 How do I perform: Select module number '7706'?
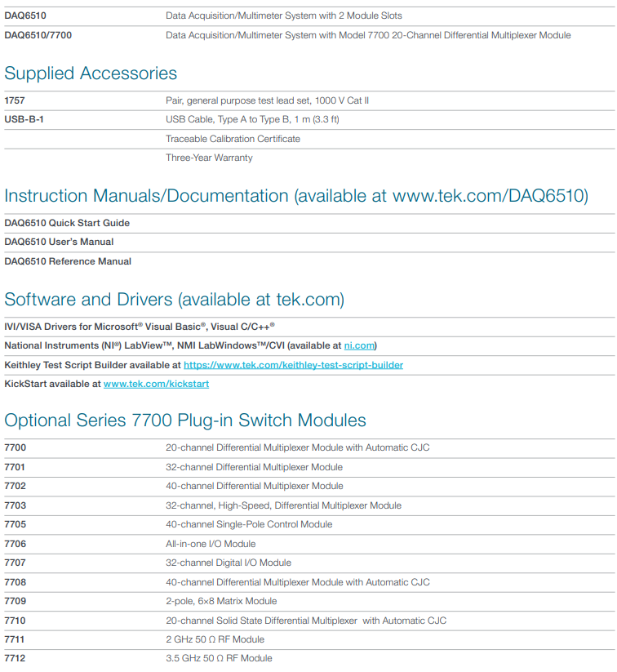click(x=15, y=544)
